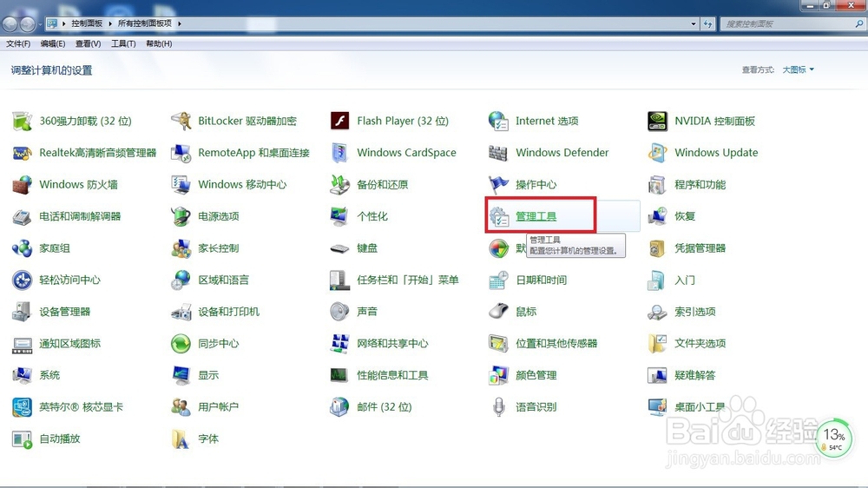The image size is (868, 488).
Task: Open 360强力卸载 (32 位) icon
Action: [x=23, y=121]
